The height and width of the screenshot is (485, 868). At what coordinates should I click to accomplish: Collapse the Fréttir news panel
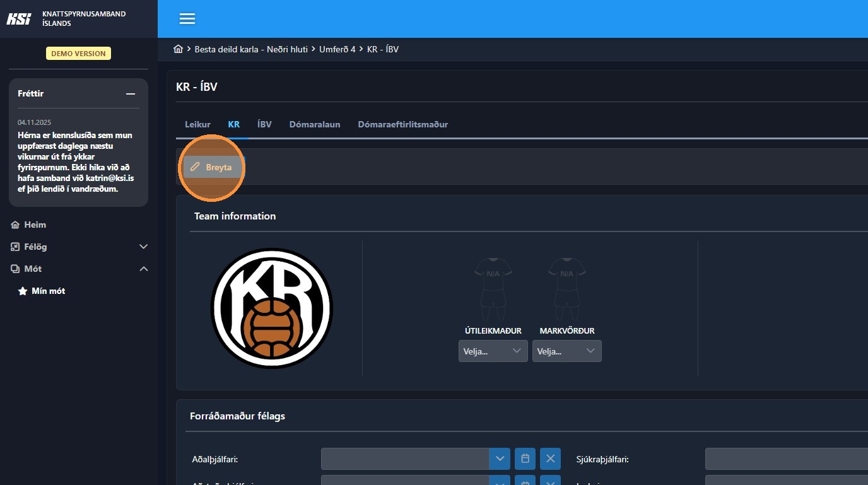pos(131,94)
